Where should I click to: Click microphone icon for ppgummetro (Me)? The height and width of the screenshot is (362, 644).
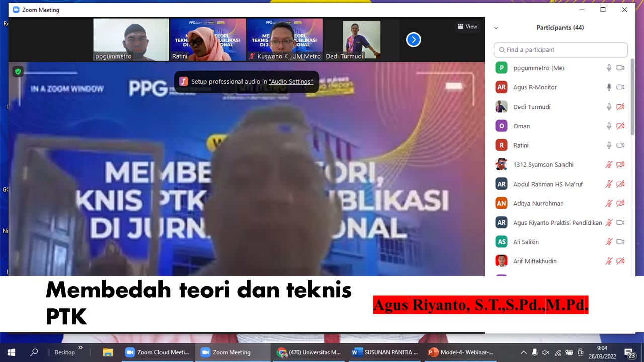[x=609, y=68]
